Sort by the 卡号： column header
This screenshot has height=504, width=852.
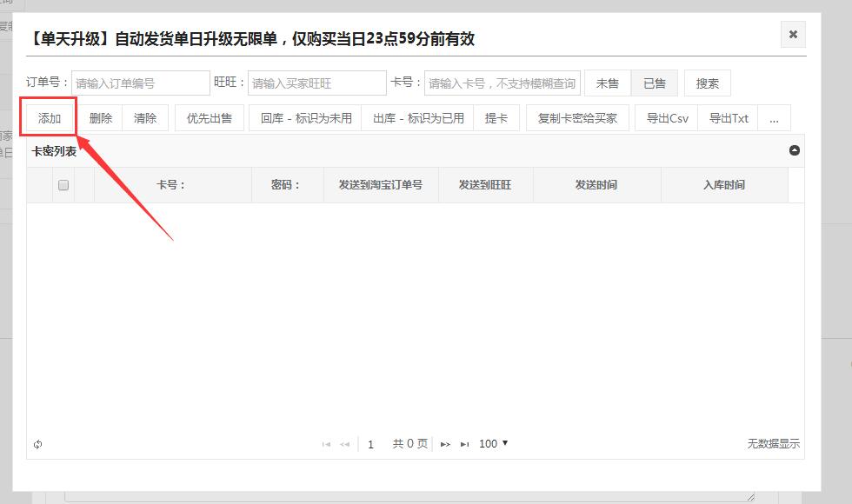click(173, 185)
